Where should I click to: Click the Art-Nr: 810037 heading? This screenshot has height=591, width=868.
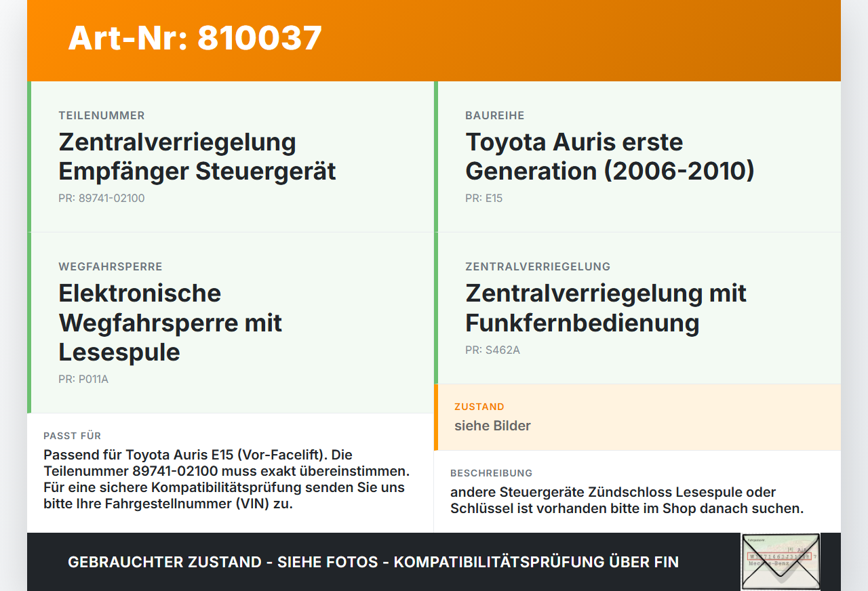(195, 38)
